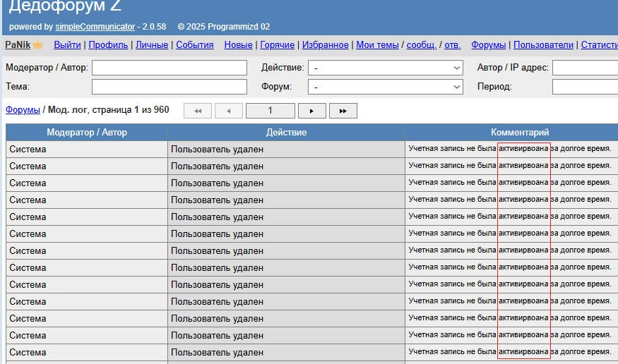
Task: Click the crown icon next to PaNik
Action: pos(37,45)
